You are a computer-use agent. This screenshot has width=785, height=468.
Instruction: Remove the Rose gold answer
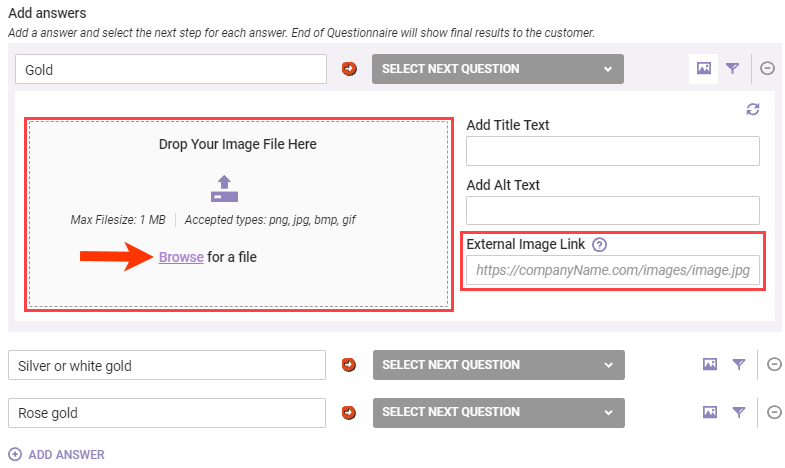(x=774, y=412)
